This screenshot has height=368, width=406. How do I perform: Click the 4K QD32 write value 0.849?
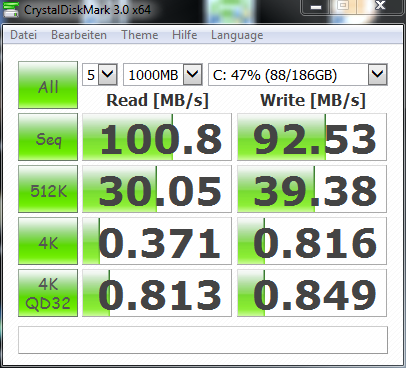[312, 293]
